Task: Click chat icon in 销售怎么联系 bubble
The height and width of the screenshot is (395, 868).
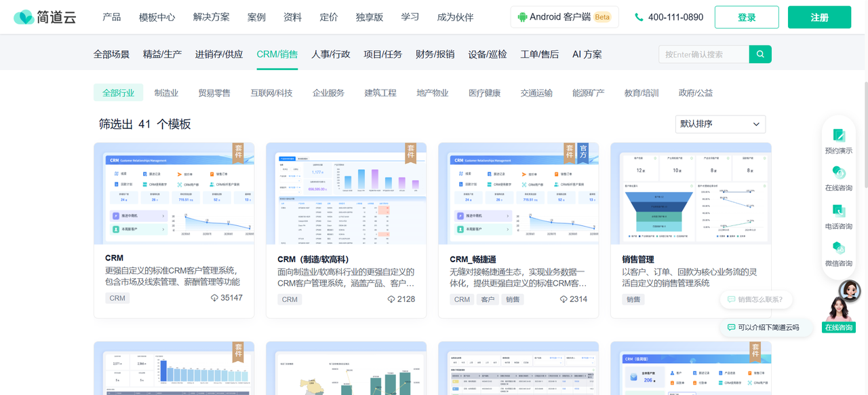Action: 731,299
